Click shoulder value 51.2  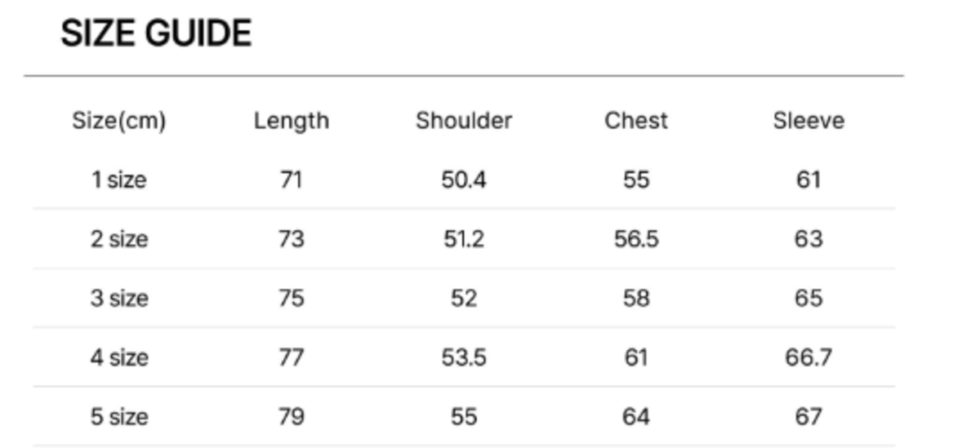point(464,239)
